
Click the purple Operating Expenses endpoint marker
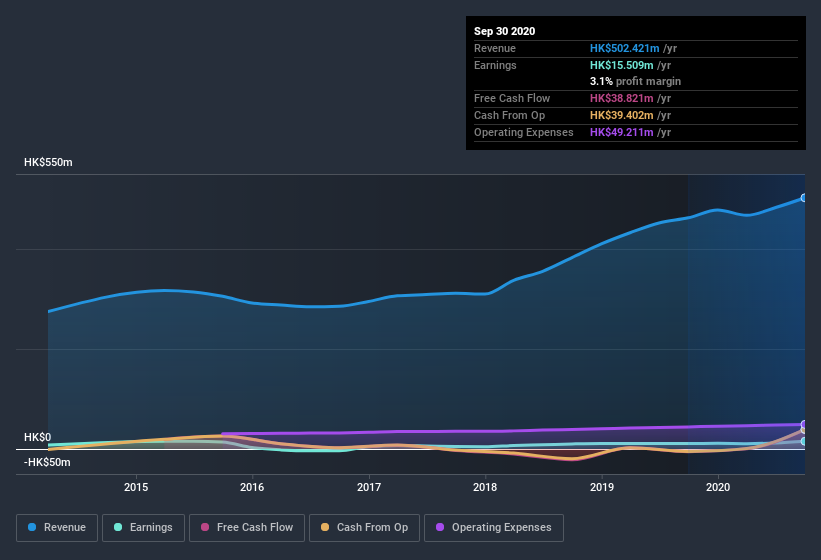pyautogui.click(x=804, y=424)
